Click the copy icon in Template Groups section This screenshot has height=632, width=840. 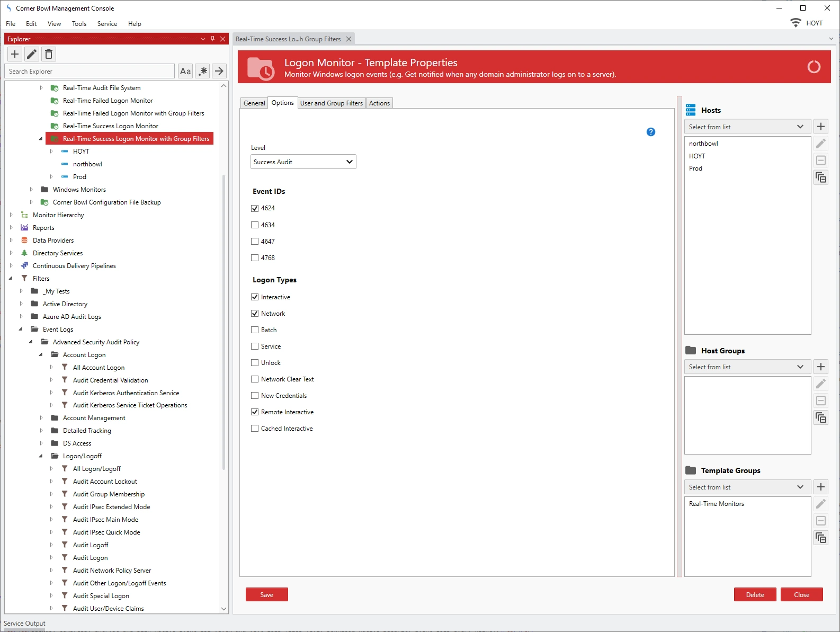pyautogui.click(x=821, y=538)
